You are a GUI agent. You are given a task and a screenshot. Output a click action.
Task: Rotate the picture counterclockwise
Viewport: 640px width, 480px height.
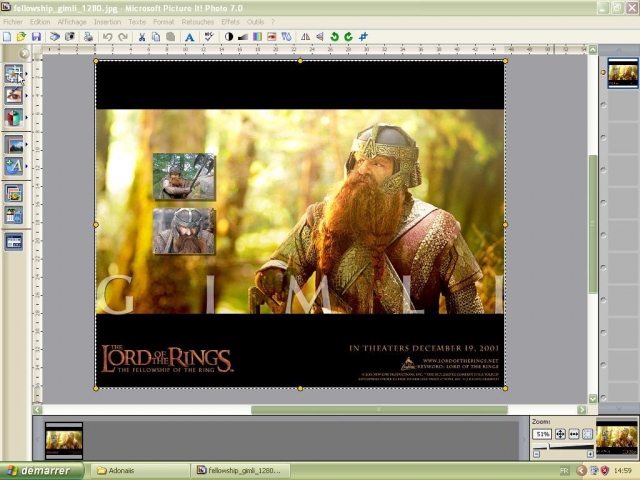pos(334,37)
